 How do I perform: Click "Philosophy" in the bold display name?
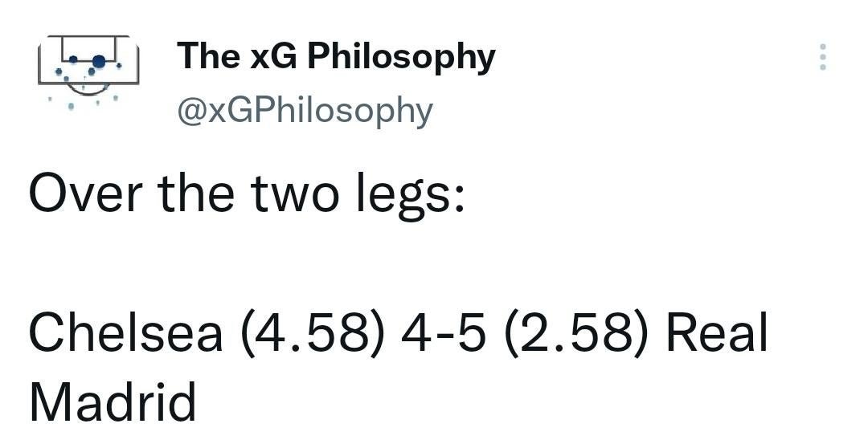402,58
